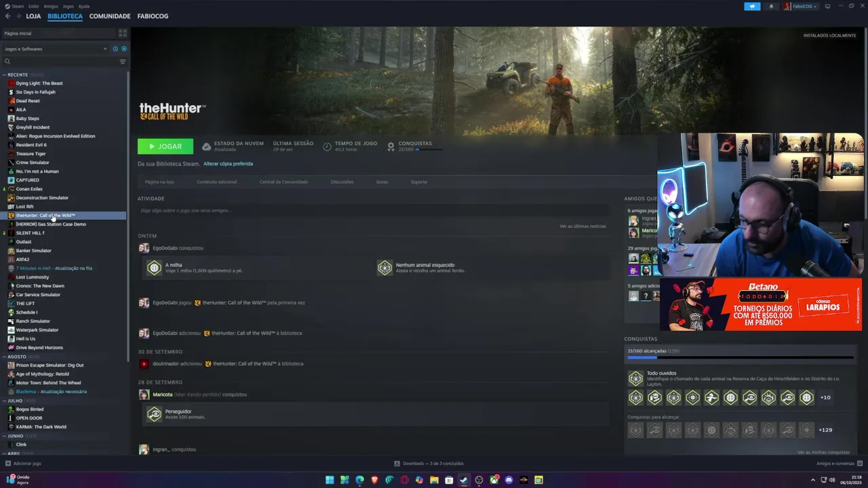Filter by recent activity clock icon
This screenshot has height=488, width=868.
click(115, 49)
